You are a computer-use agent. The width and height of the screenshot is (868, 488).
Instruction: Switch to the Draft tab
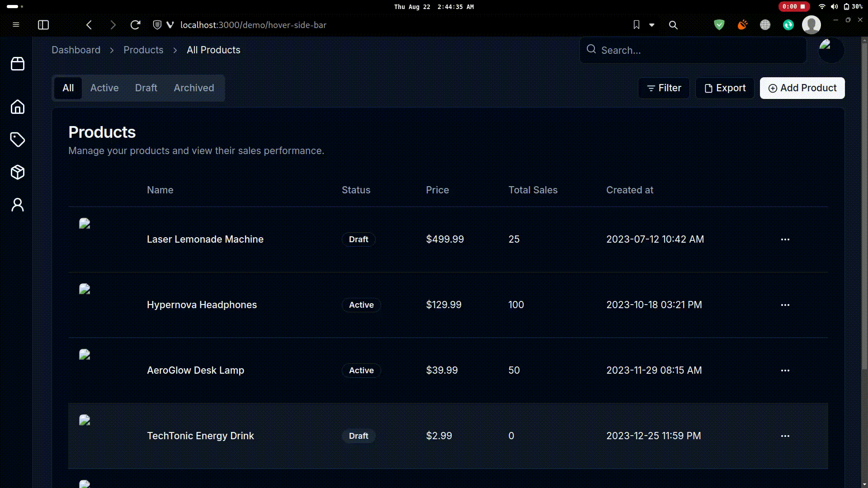146,88
